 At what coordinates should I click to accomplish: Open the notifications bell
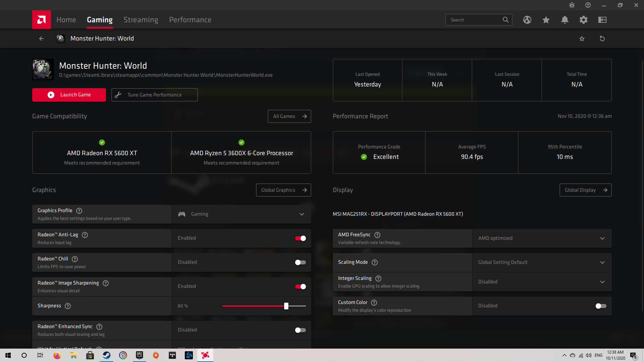(x=565, y=20)
